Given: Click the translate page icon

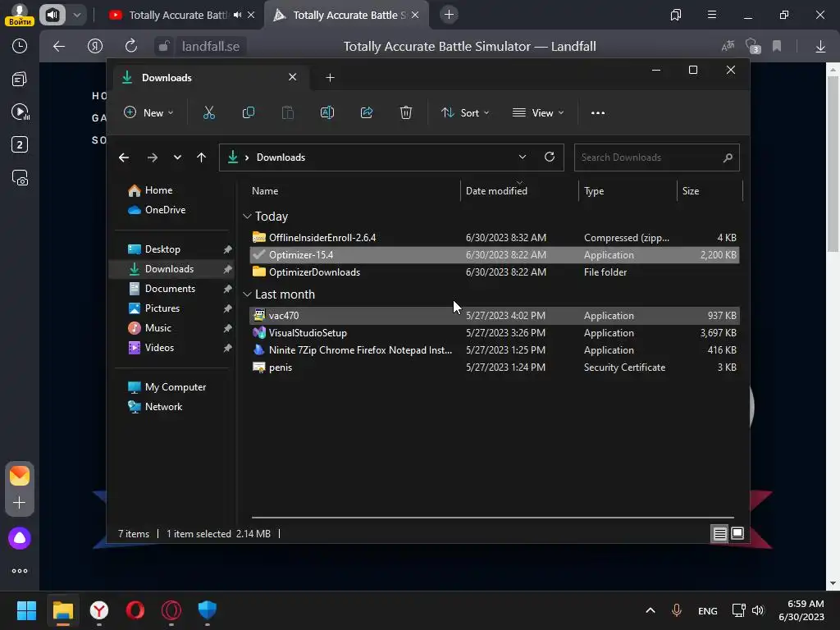Looking at the screenshot, I should click(728, 47).
